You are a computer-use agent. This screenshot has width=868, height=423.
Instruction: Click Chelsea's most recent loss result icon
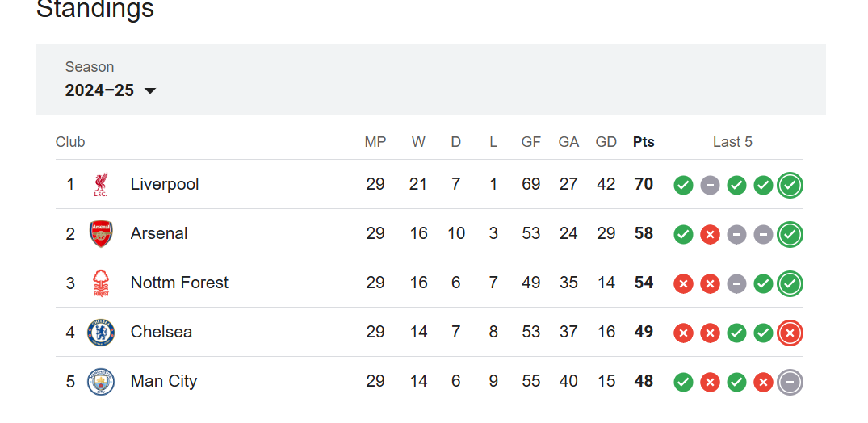(x=790, y=333)
